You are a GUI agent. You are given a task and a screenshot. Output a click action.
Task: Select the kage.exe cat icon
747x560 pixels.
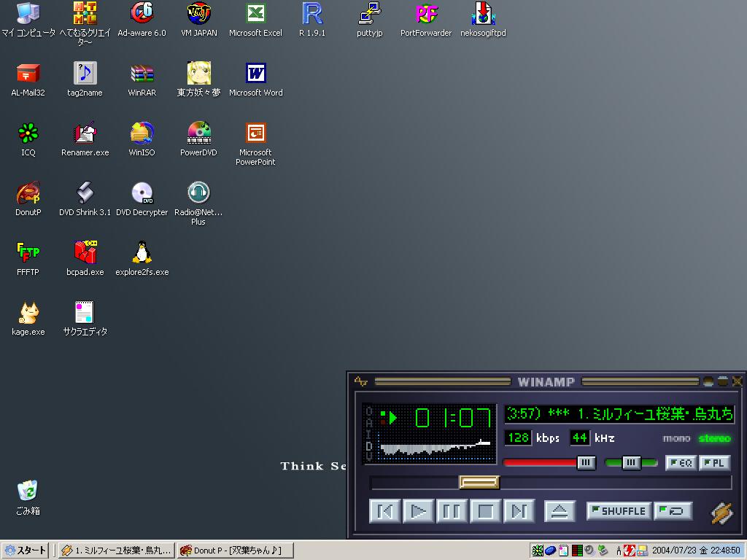[x=28, y=319]
